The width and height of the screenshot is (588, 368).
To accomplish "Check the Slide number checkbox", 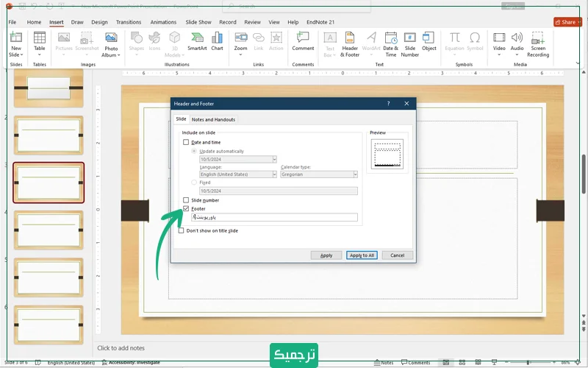I will (186, 200).
